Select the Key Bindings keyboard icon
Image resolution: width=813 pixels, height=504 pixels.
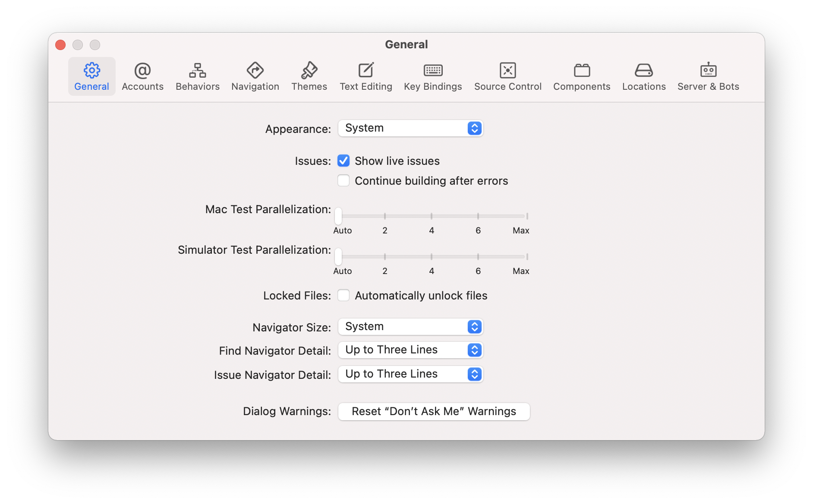coord(433,70)
